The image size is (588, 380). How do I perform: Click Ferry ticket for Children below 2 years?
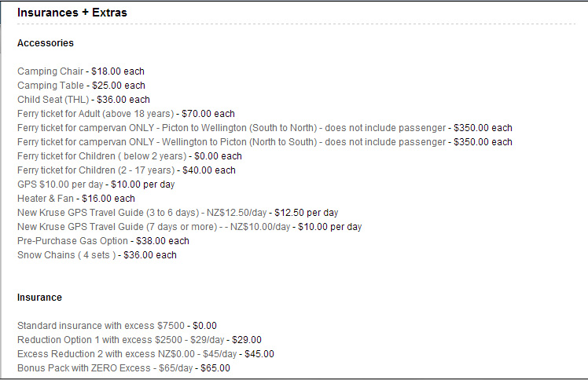(102, 156)
